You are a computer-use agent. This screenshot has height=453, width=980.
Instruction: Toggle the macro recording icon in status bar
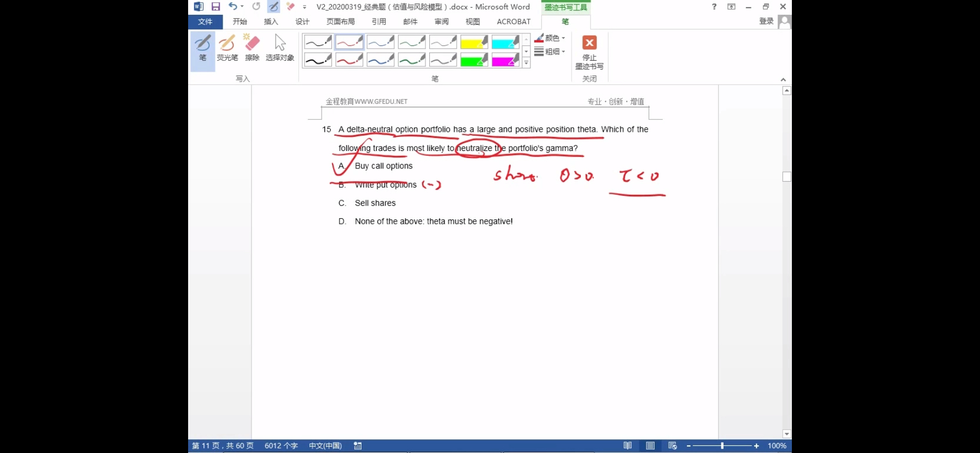[358, 446]
